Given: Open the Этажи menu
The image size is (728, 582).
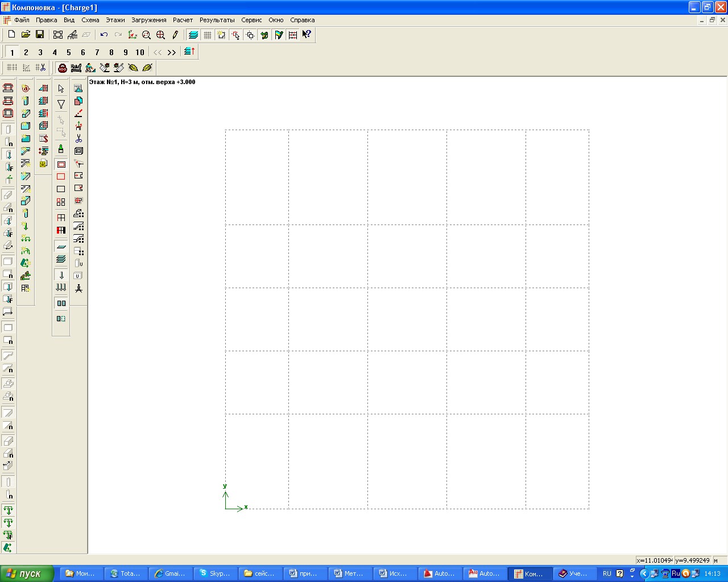Looking at the screenshot, I should 115,20.
